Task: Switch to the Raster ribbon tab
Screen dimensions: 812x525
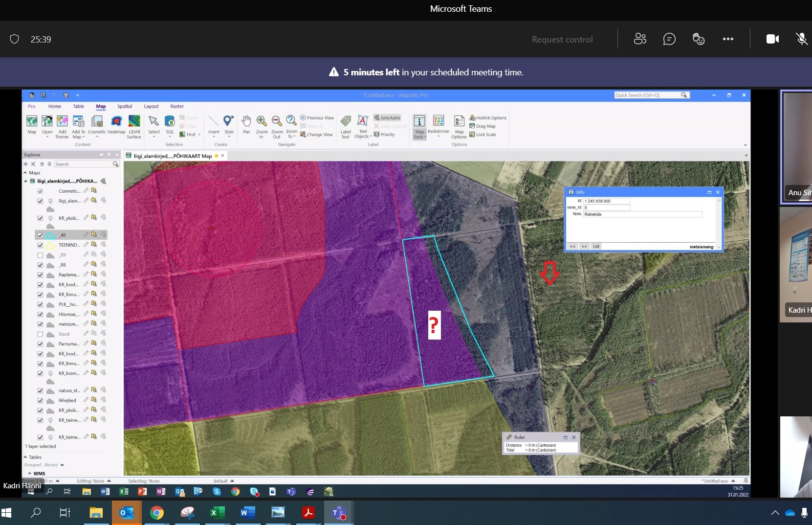Action: click(177, 106)
